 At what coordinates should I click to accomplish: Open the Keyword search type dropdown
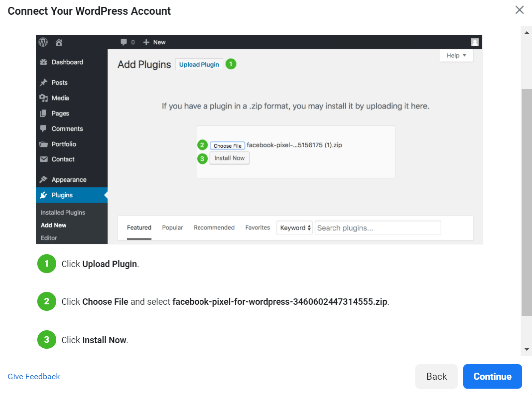point(295,228)
